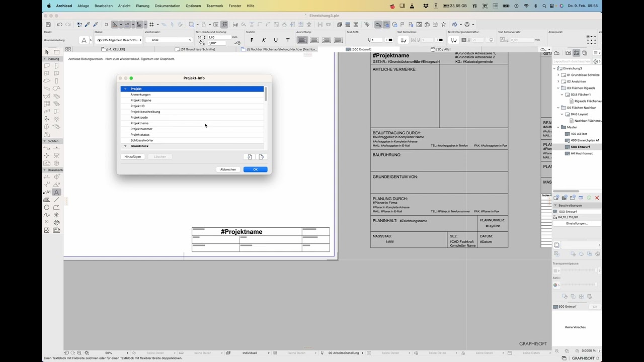Select the Arrow selection tool
Screen dimensions: 644x362
tap(47, 52)
